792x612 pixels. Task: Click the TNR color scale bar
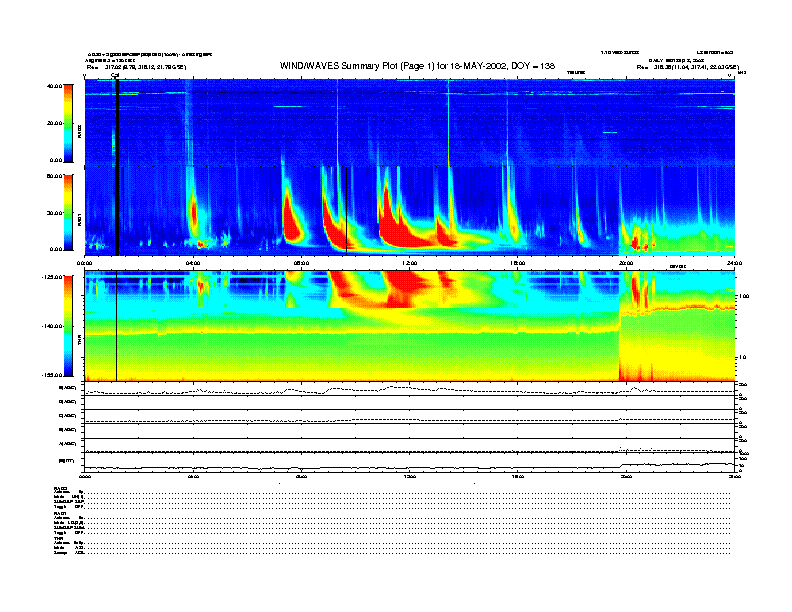point(68,326)
